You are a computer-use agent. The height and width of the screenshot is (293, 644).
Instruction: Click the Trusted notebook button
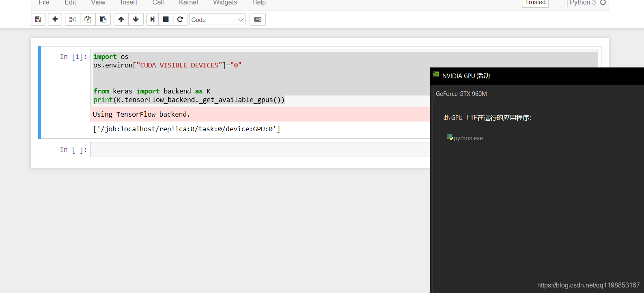point(535,3)
